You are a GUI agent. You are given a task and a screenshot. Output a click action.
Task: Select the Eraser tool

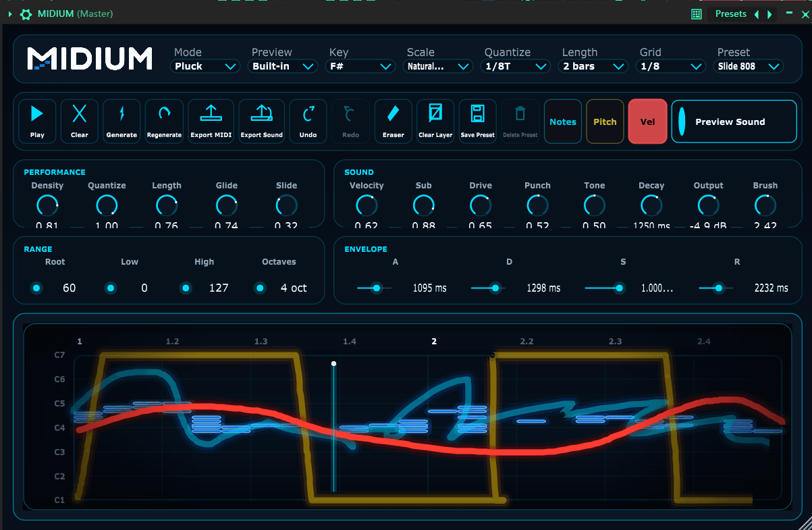[x=394, y=122]
